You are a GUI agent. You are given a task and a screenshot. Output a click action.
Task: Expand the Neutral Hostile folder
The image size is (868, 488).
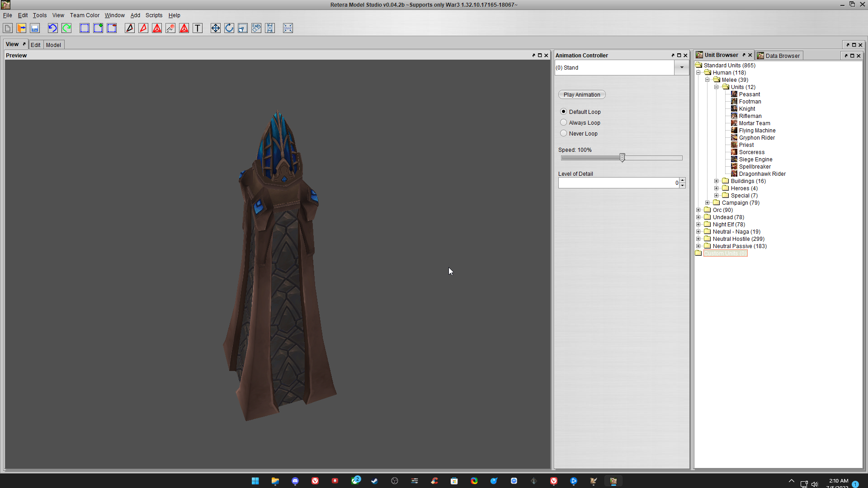tap(698, 239)
